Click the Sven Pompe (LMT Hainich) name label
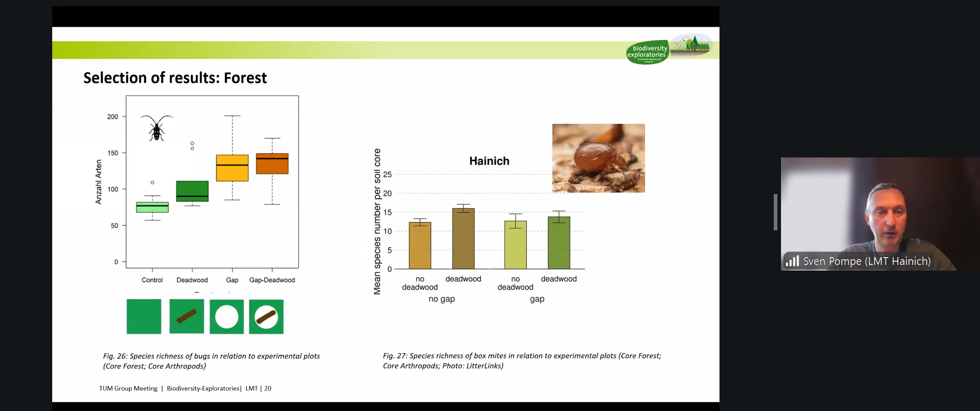Viewport: 980px width, 411px height. (866, 261)
